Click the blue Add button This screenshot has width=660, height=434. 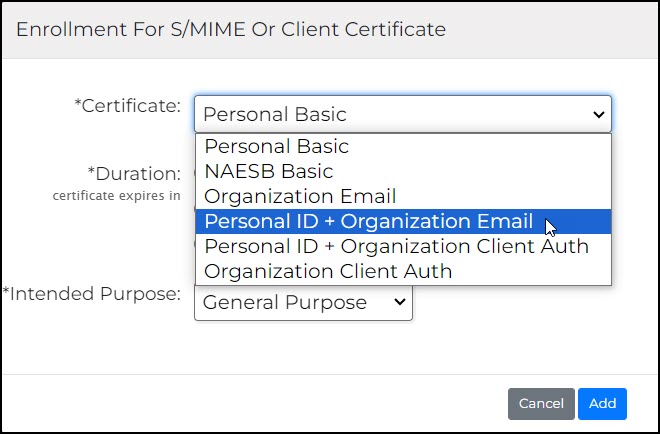(602, 404)
